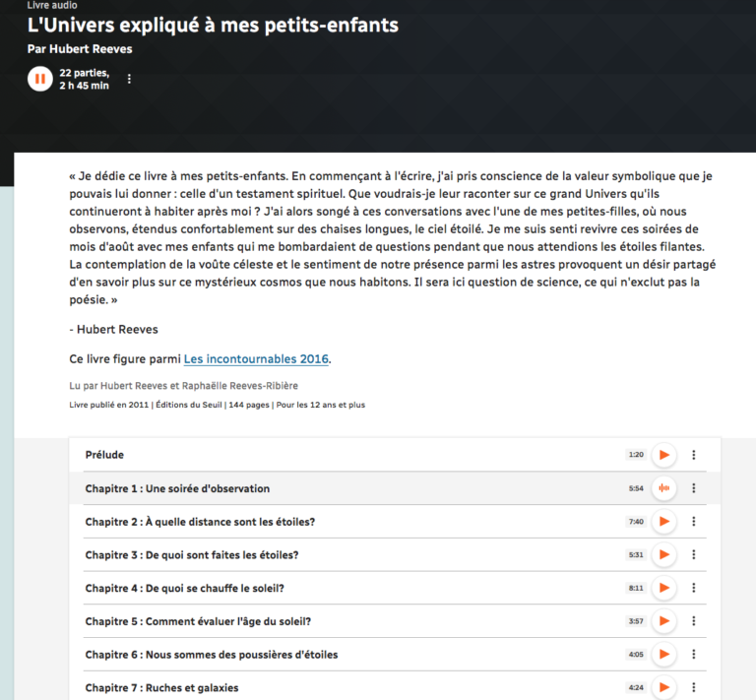Play Chapitre 3: De quoi sont faites les étoiles
This screenshot has height=700, width=756.
click(x=664, y=554)
